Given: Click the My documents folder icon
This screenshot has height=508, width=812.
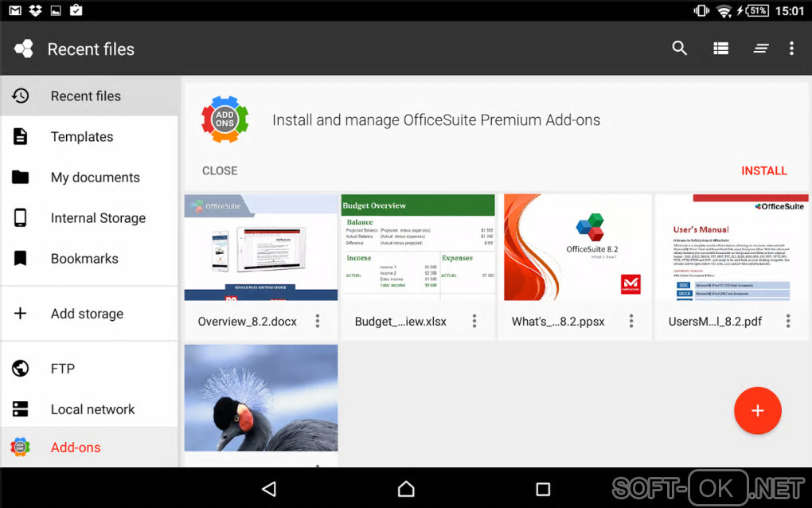Looking at the screenshot, I should 20,177.
